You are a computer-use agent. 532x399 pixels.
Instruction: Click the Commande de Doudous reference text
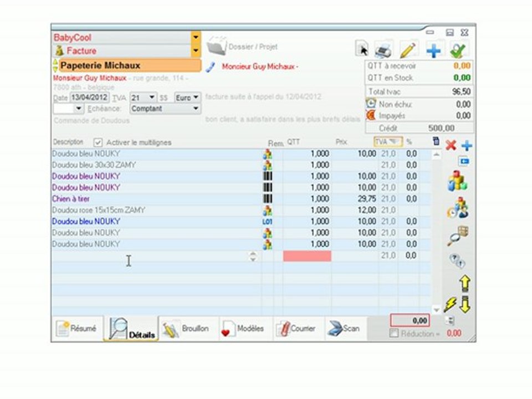(x=91, y=120)
